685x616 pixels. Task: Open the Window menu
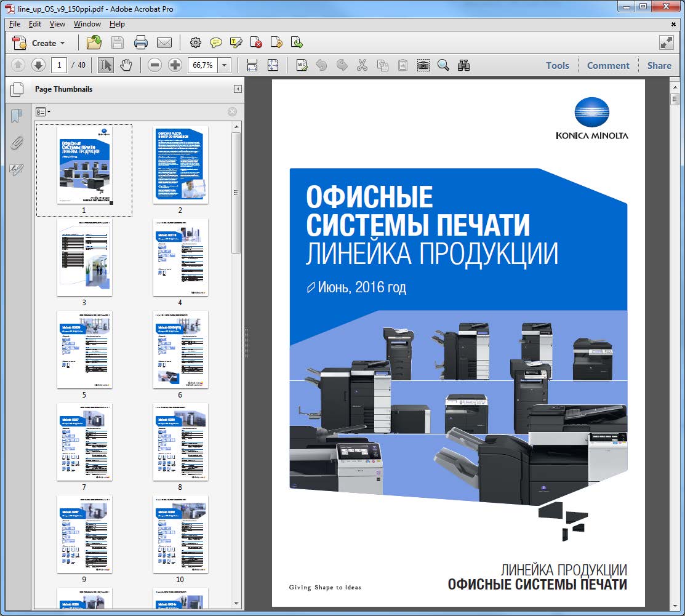click(x=87, y=24)
